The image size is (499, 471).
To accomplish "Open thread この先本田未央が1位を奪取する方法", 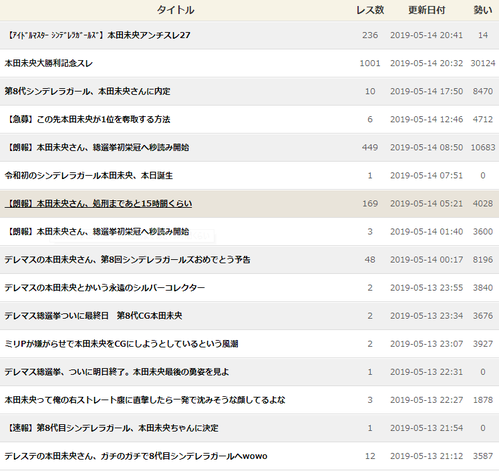I will [89, 119].
